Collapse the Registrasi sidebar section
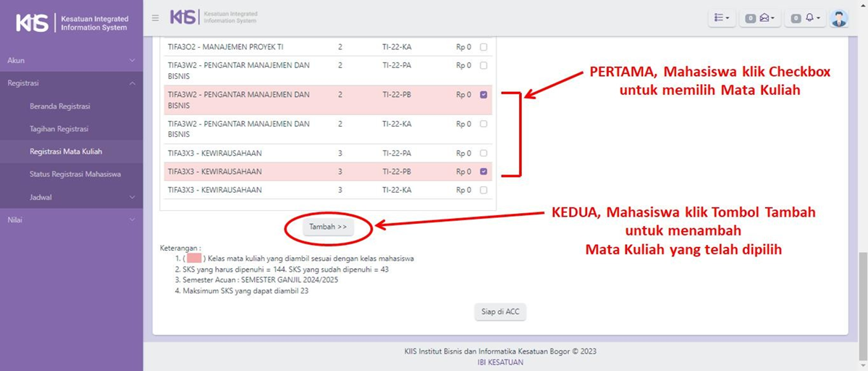Screen dimensions: 868x371 coord(71,83)
